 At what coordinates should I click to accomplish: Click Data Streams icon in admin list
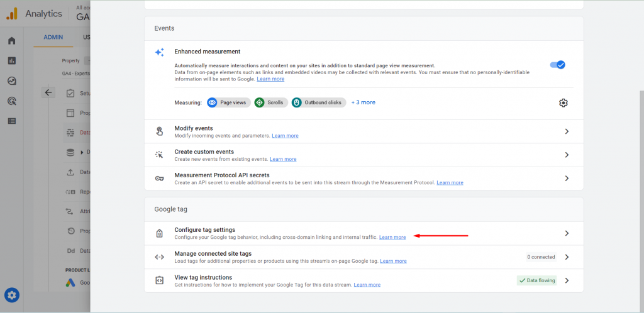(70, 133)
